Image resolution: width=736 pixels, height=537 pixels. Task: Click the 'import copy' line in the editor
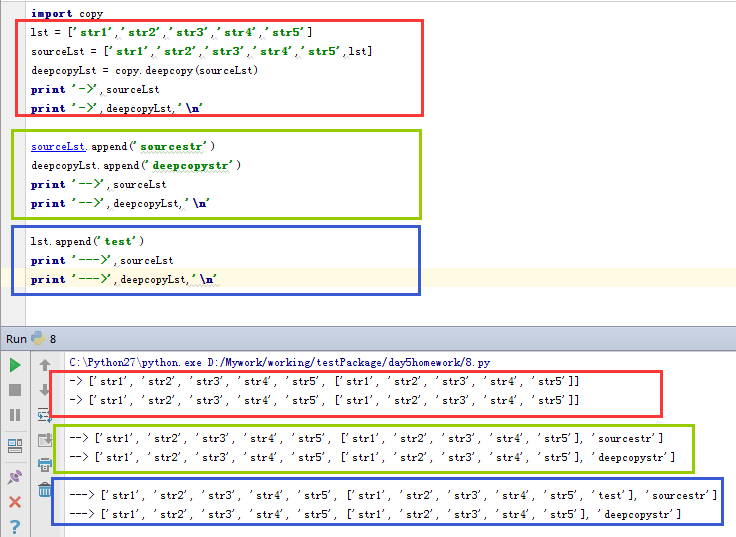coord(67,14)
